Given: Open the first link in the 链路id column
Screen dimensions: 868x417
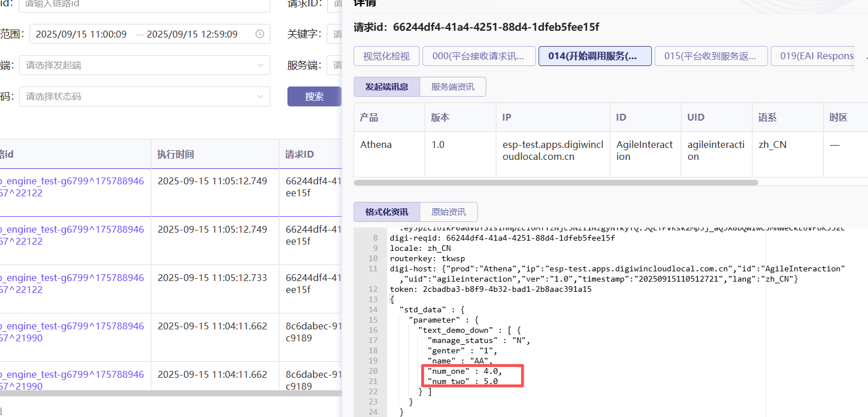Looking at the screenshot, I should [x=72, y=187].
